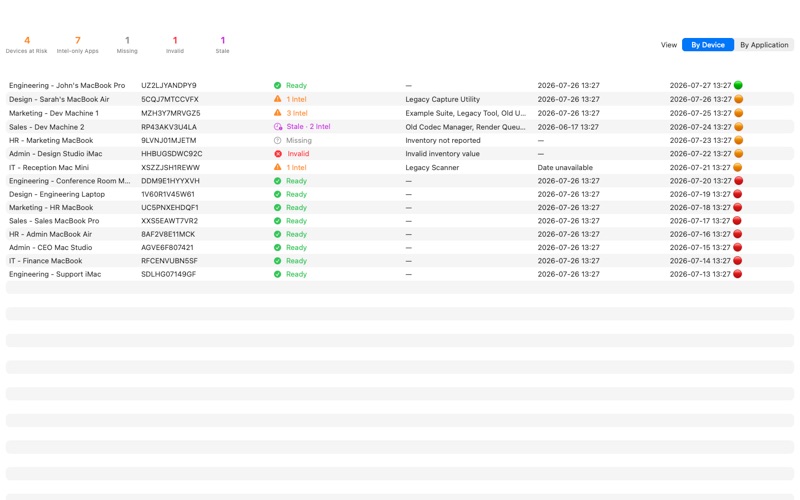Select the IT - Finance MacBook device name
800x500 pixels.
[x=45, y=261]
